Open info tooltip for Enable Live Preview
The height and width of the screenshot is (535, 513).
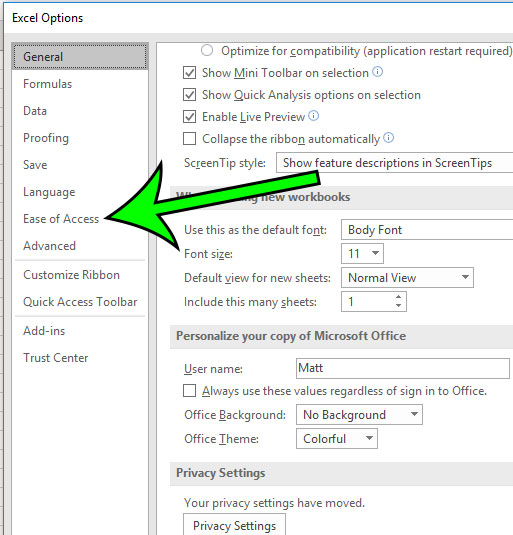pos(313,116)
